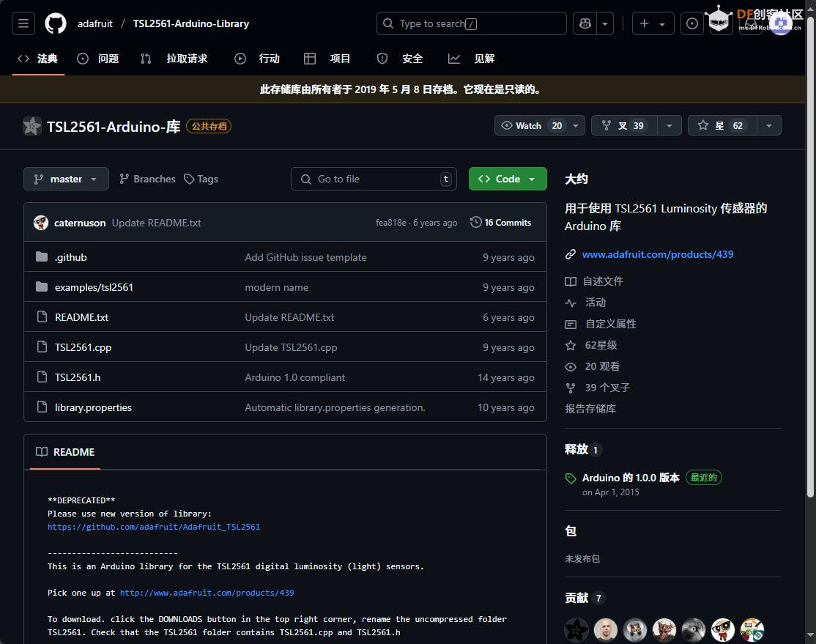Open the examples/tsl2561 folder icon
The width and height of the screenshot is (816, 644).
pos(42,287)
